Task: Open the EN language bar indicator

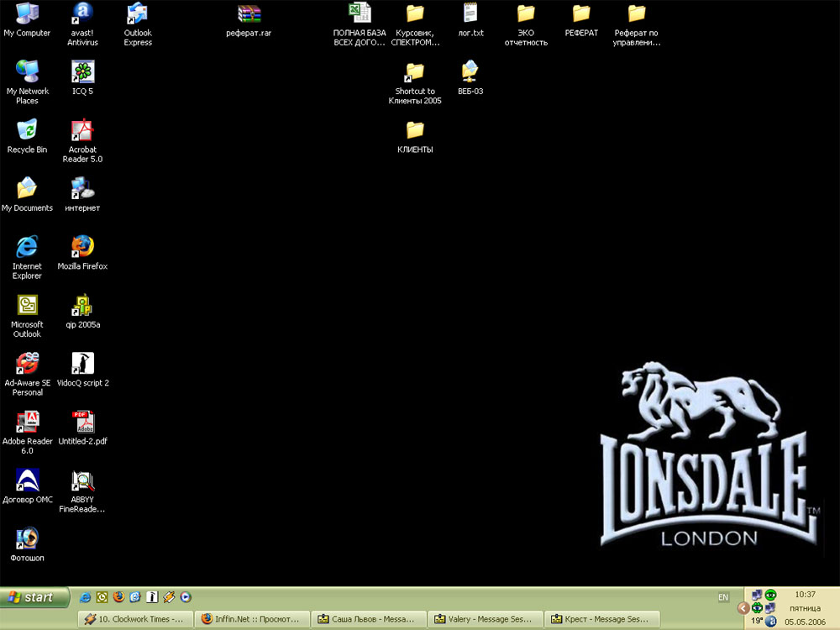Action: pos(723,597)
